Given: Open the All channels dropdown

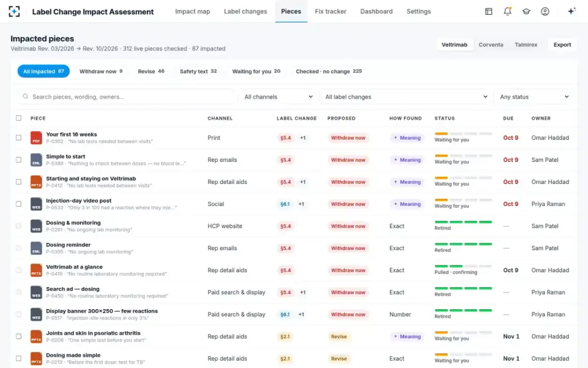Looking at the screenshot, I should [278, 97].
